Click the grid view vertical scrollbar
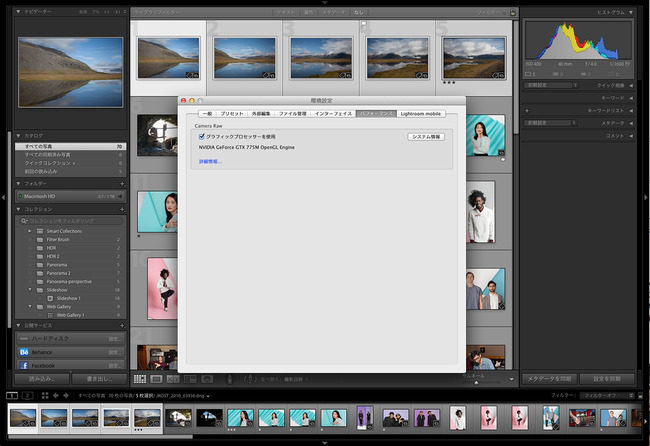 pos(516,77)
